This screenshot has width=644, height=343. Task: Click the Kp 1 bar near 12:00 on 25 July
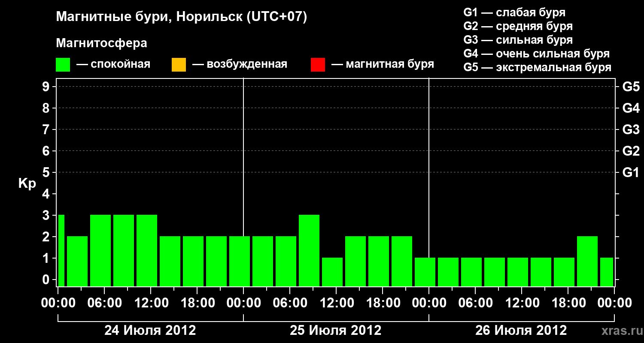332,272
